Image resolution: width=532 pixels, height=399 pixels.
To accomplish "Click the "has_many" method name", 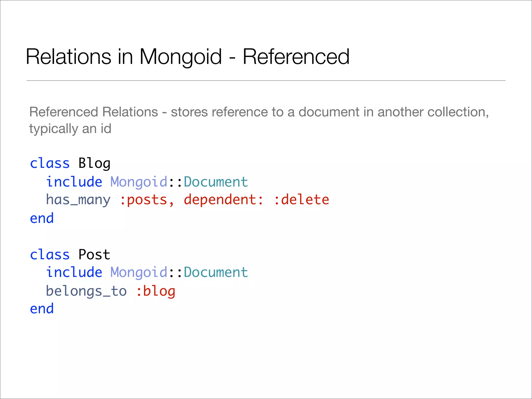I will [x=78, y=200].
